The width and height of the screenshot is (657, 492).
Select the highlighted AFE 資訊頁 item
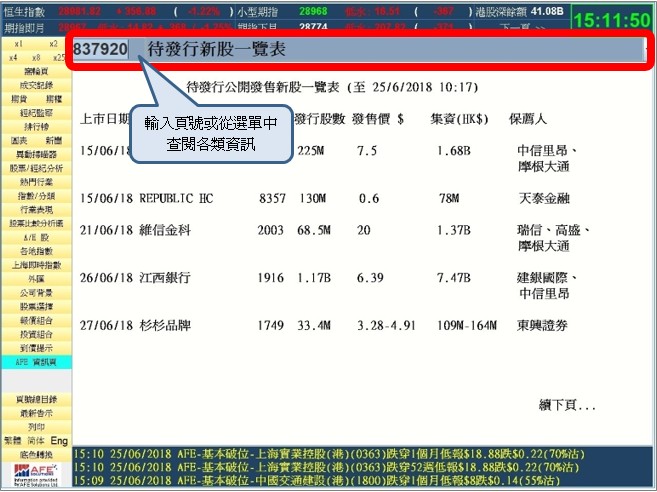point(36,362)
